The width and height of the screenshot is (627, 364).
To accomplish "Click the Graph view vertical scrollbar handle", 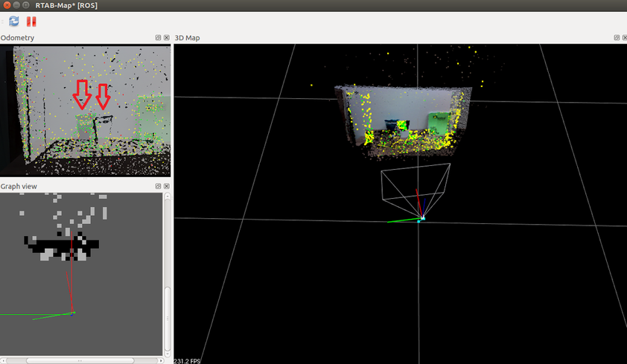I will click(167, 319).
